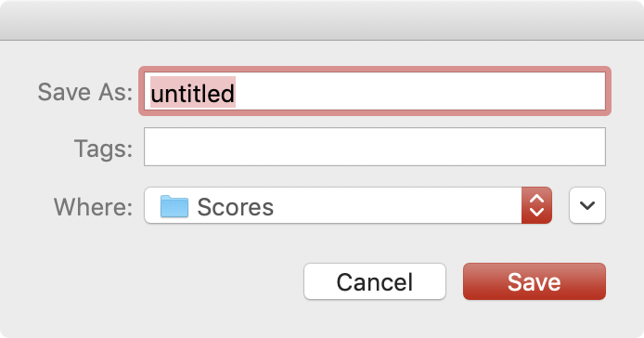Click blank area right of "untitled" in filename field
644x338 pixels.
click(x=419, y=91)
